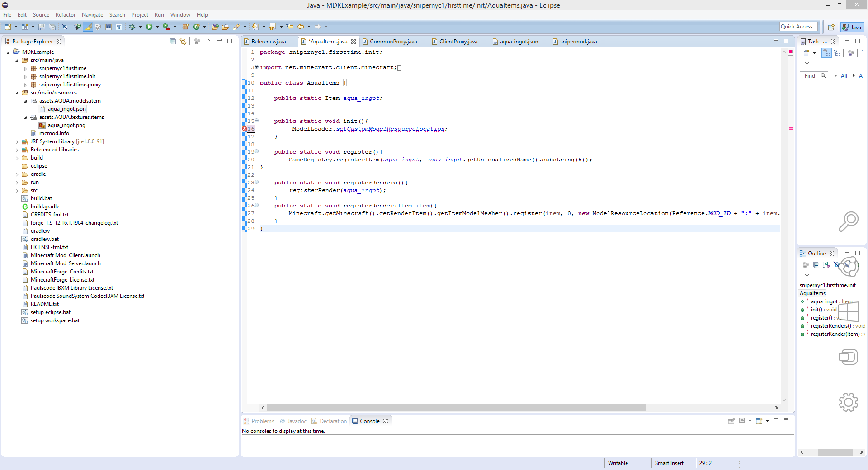Click the All link in Task List
The image size is (868, 470).
(x=844, y=76)
